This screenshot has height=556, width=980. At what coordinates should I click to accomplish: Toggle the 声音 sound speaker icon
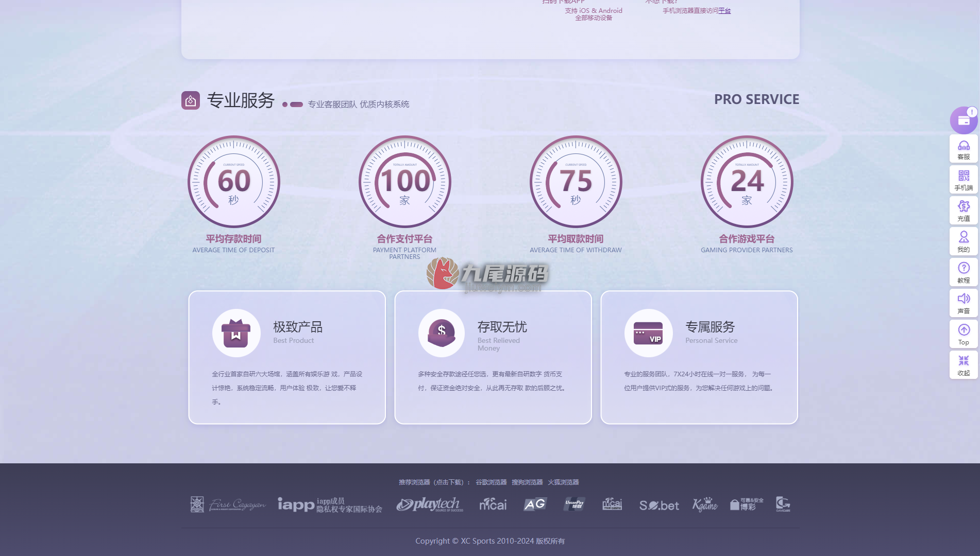(964, 304)
